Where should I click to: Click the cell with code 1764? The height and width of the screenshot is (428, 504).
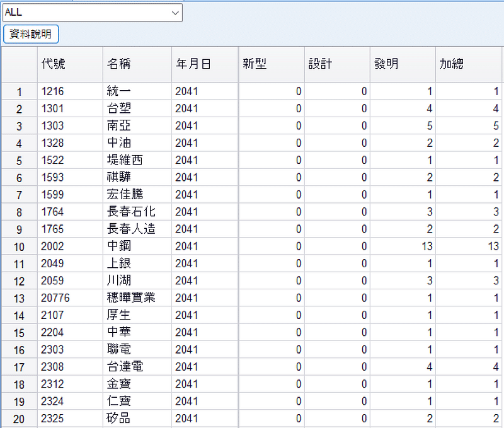(70, 212)
